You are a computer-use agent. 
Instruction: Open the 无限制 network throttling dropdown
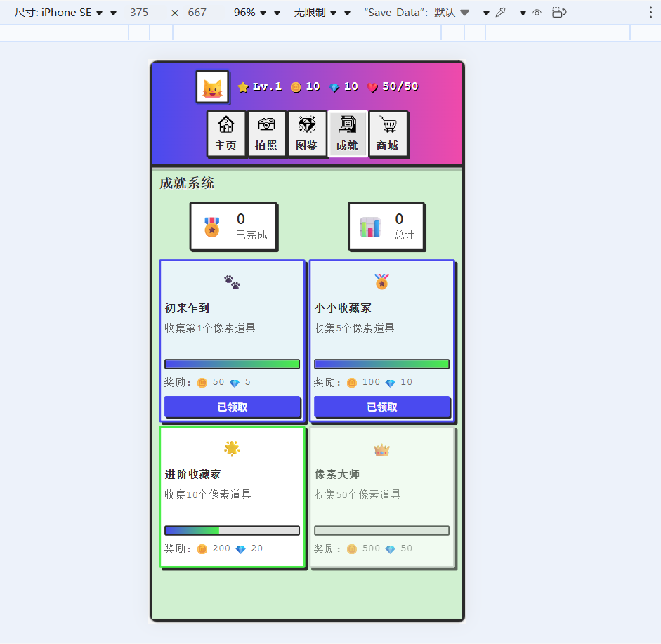pos(309,12)
